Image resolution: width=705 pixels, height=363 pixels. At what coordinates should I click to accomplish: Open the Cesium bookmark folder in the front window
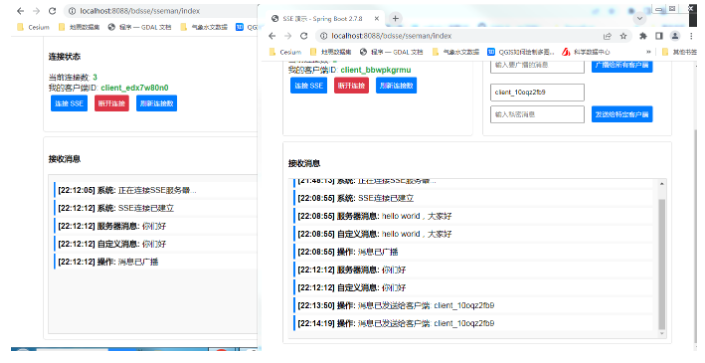(x=285, y=52)
